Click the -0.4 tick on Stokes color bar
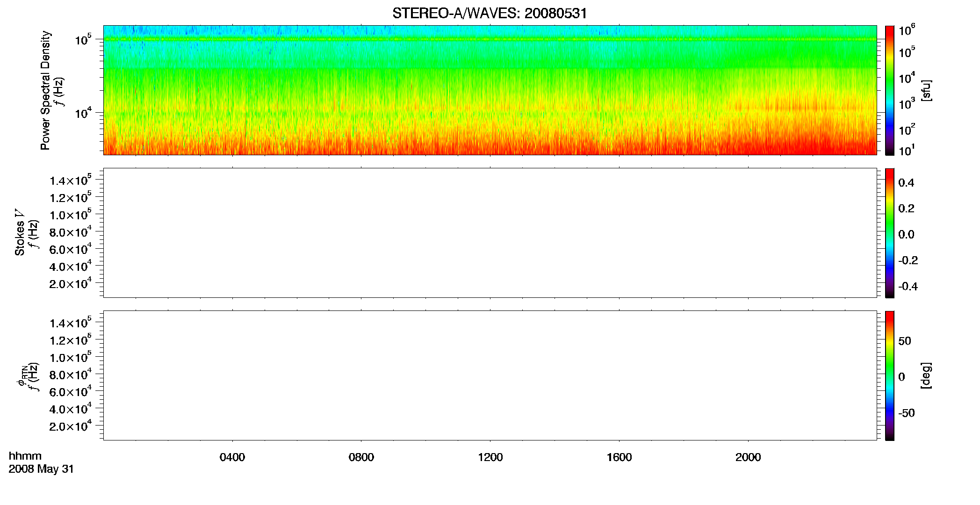The width and height of the screenshot is (980, 505). click(x=908, y=287)
